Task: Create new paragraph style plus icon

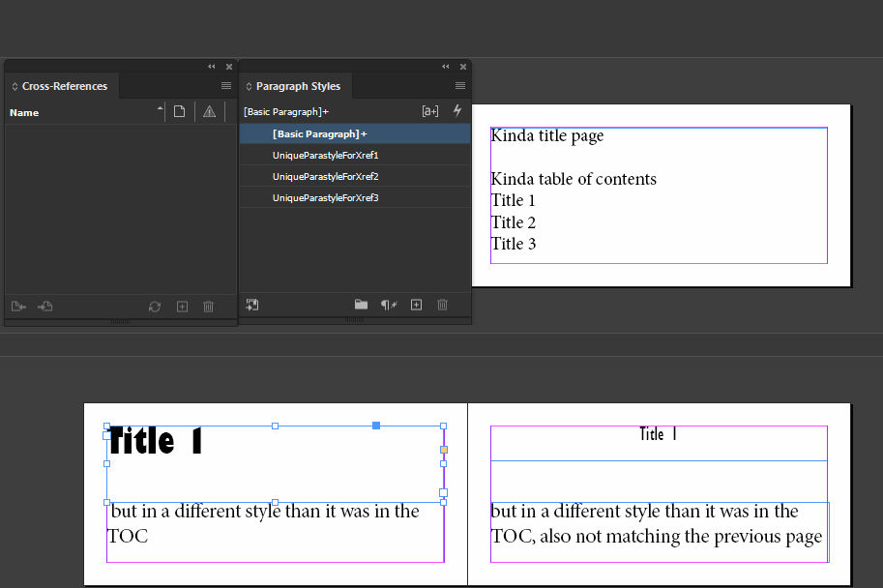Action: 416,305
